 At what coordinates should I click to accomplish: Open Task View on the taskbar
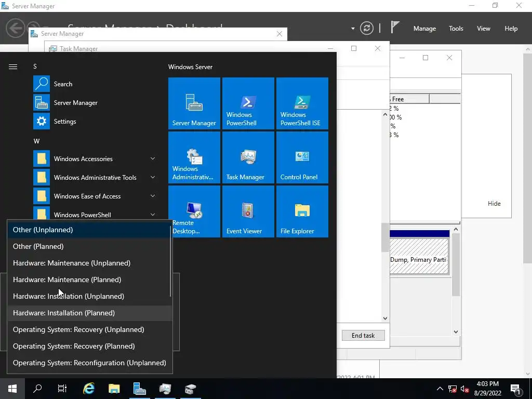coord(62,389)
